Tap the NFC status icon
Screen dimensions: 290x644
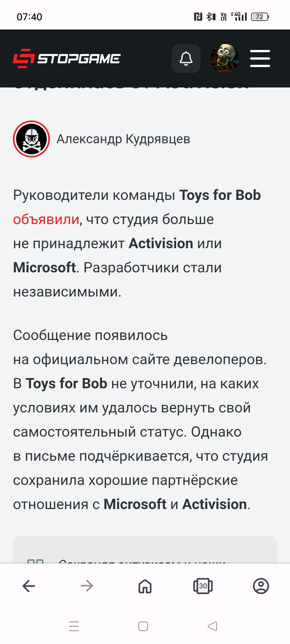tap(198, 17)
